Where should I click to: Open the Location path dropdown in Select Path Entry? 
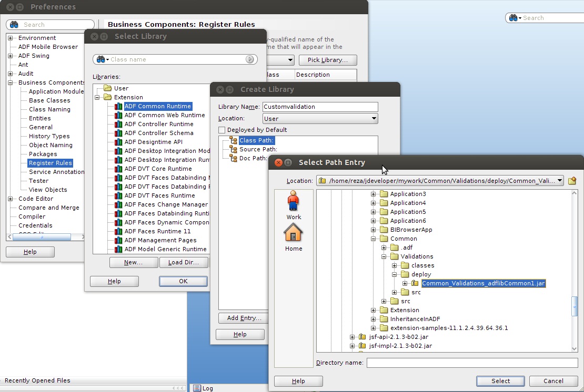[x=558, y=181]
